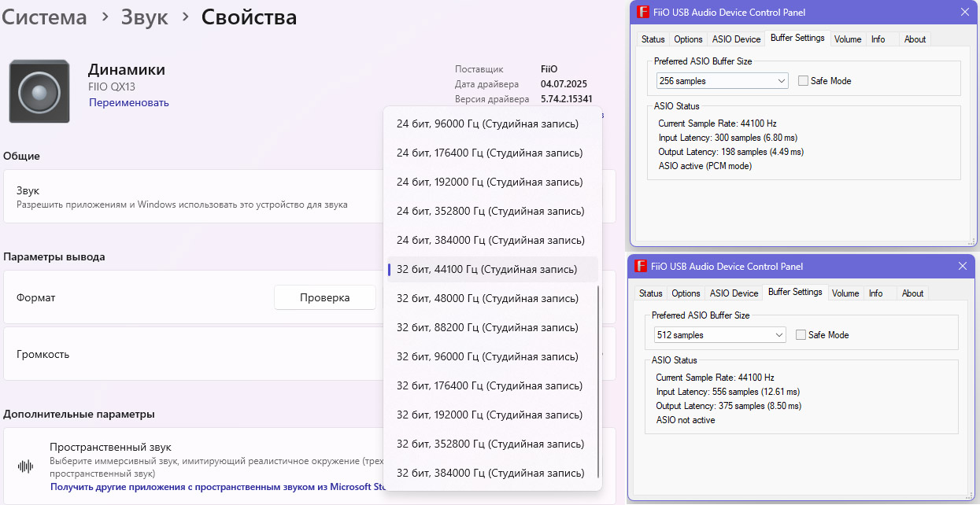Click the Громкость volume row

309,354
